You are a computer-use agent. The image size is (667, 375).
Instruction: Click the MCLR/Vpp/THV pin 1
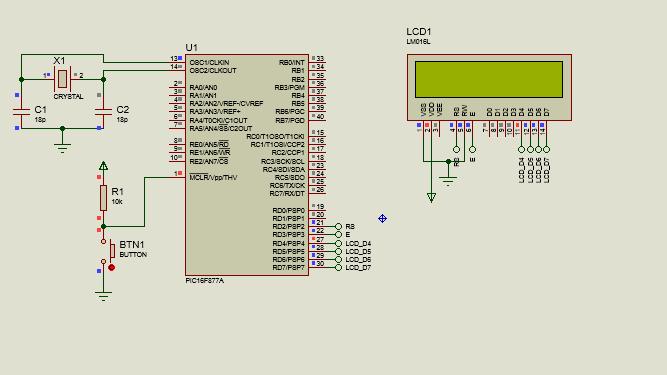point(178,177)
